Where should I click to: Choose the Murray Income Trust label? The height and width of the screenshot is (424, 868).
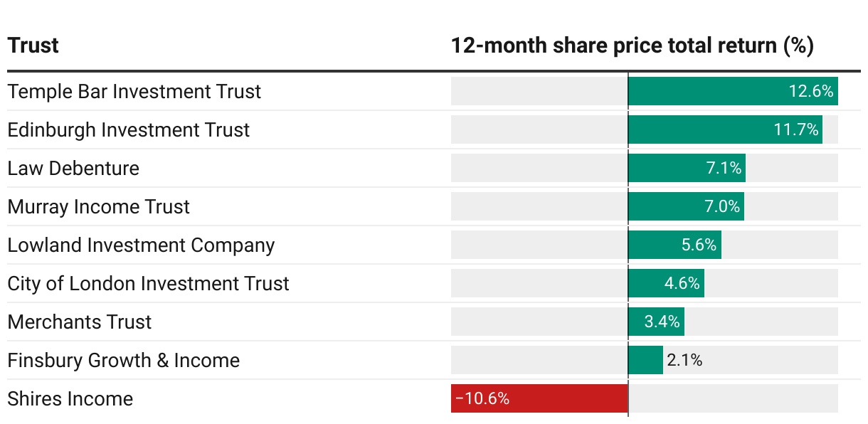(99, 207)
